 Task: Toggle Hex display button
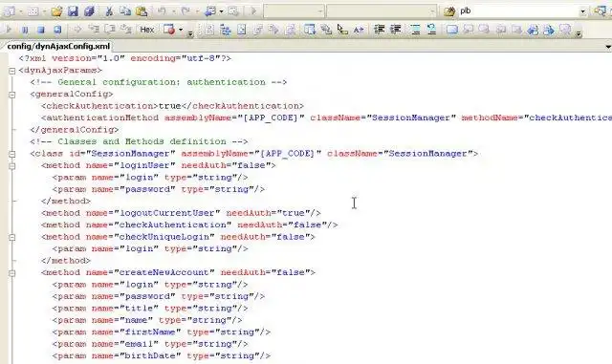point(146,30)
